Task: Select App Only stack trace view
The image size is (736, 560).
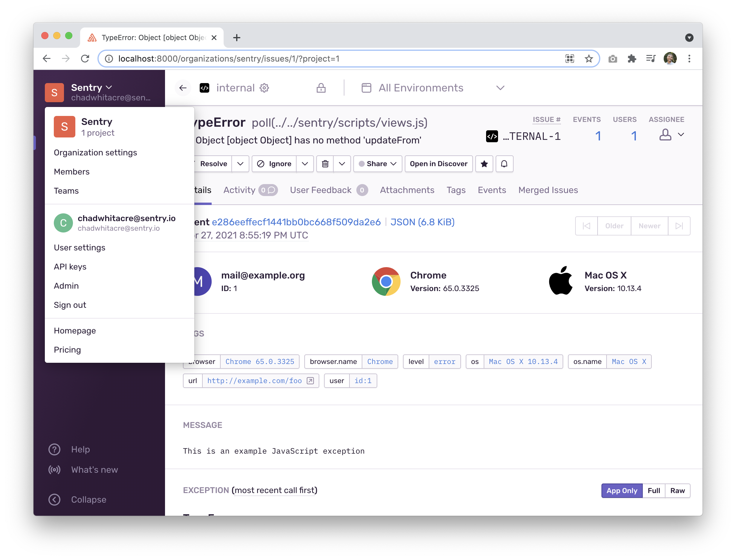Action: 621,491
